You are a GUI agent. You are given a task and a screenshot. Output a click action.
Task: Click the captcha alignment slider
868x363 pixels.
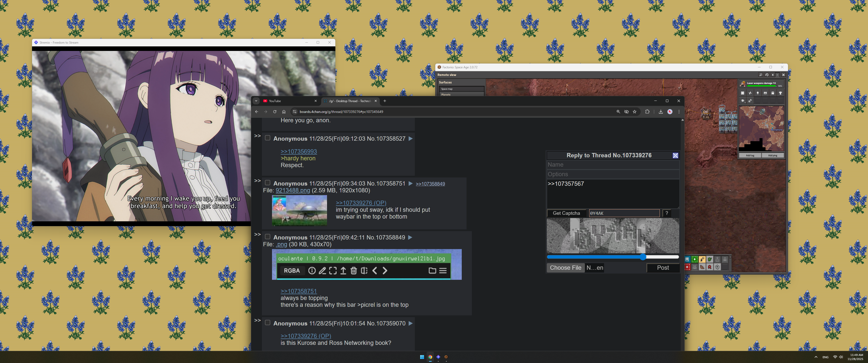[x=643, y=257]
